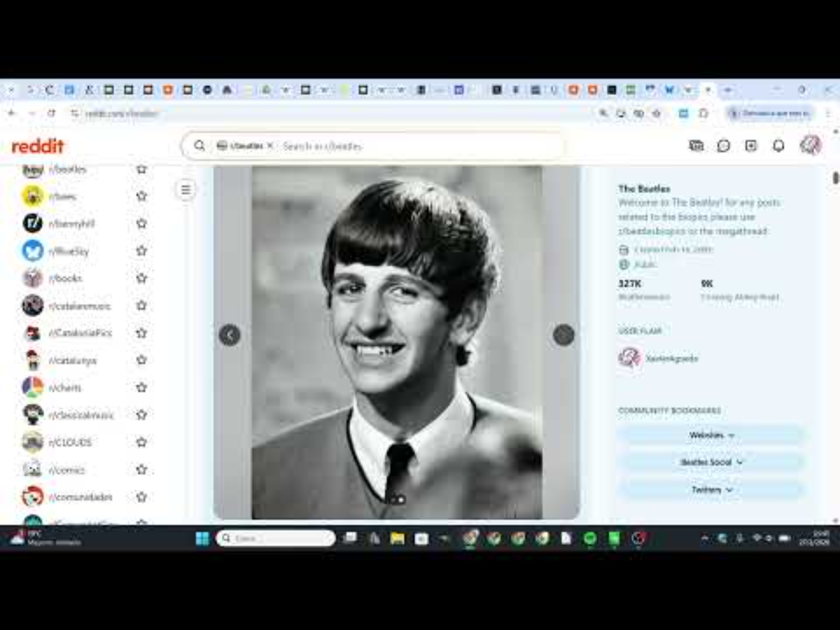Open the user avatar menu
Viewport: 840px width, 630px height.
(x=810, y=145)
